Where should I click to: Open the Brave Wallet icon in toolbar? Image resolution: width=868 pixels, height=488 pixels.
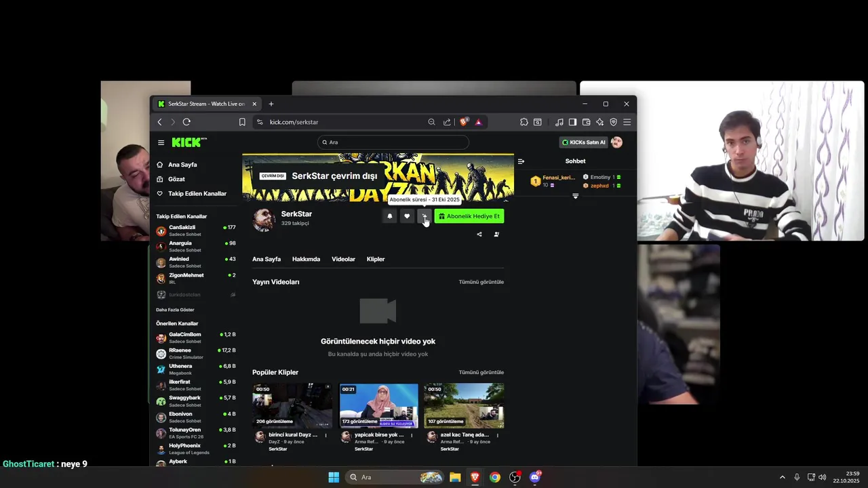[x=586, y=122]
